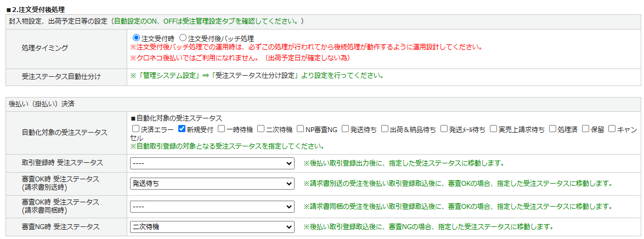Open the 取引登録時 受注ステータス dropdown
The width and height of the screenshot is (644, 239).
coord(212,163)
